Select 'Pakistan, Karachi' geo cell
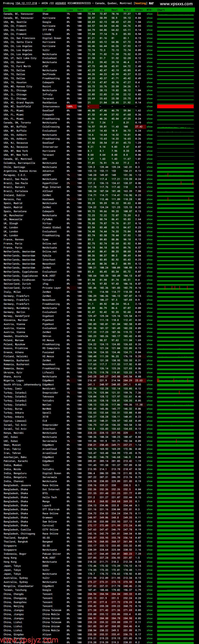The image size is (199, 644). (x=16, y=461)
